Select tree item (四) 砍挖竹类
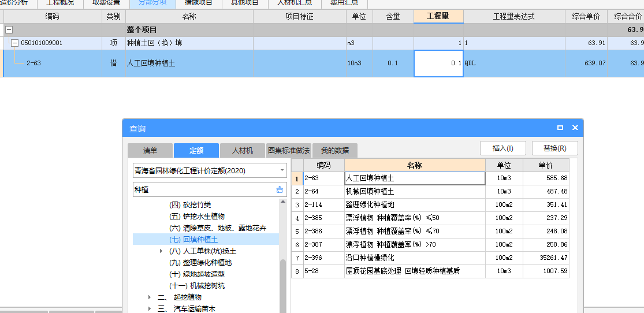This screenshot has height=313, width=644. [190, 204]
